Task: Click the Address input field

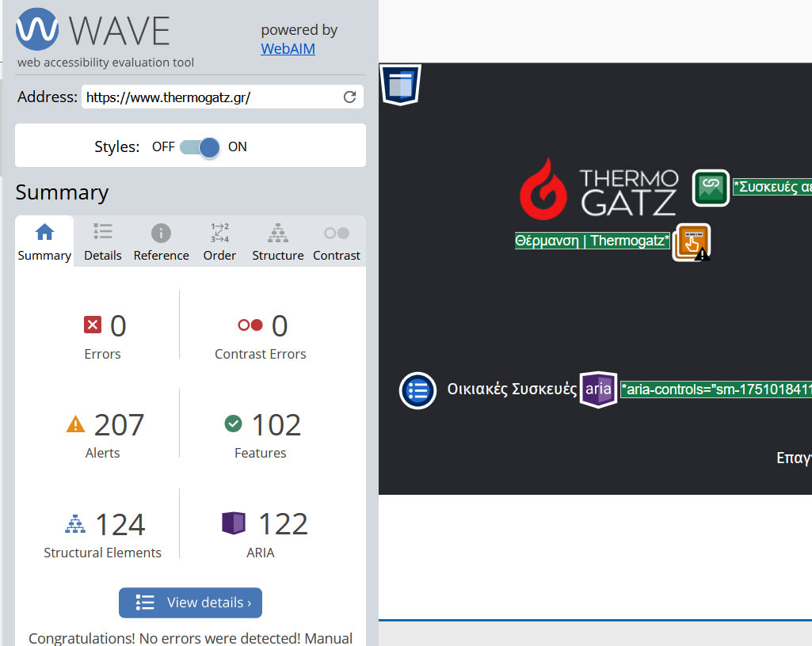Action: [x=210, y=97]
